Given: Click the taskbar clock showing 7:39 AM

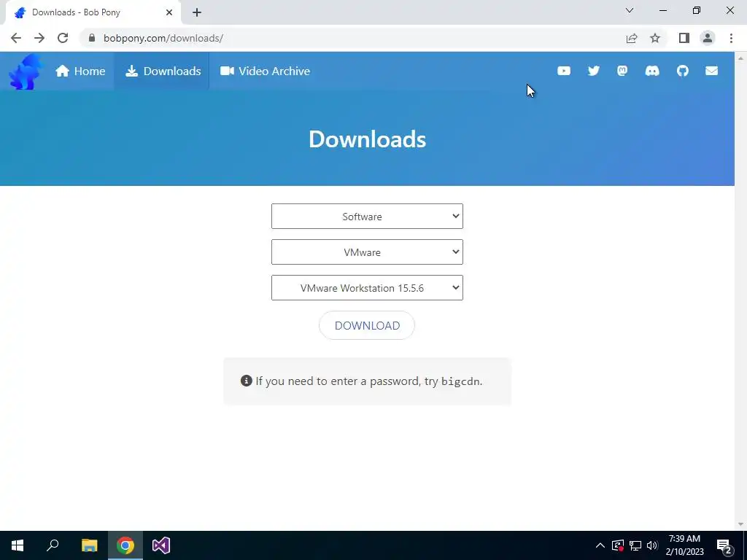Looking at the screenshot, I should click(x=684, y=545).
